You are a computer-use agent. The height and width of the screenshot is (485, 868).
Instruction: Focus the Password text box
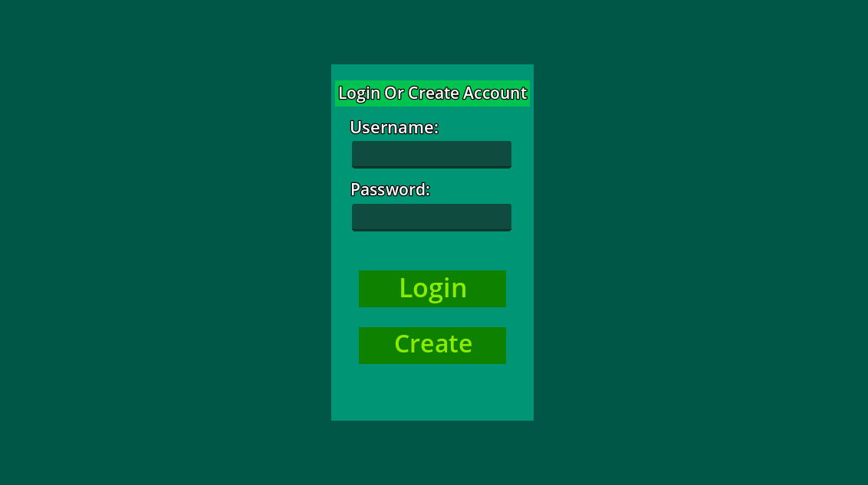[x=431, y=218]
